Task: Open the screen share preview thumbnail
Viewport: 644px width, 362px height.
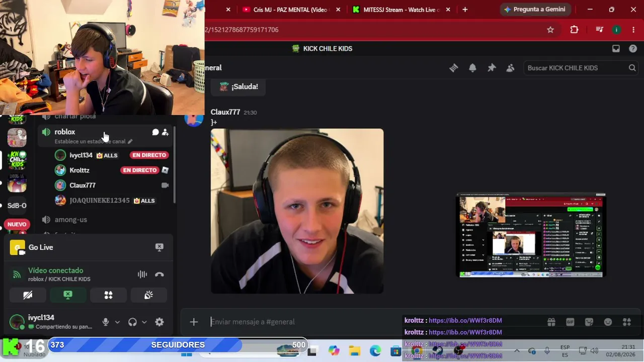Action: click(531, 235)
